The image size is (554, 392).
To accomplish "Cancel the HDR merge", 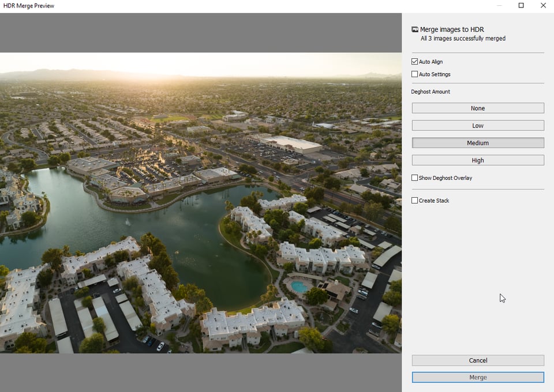I will click(478, 360).
